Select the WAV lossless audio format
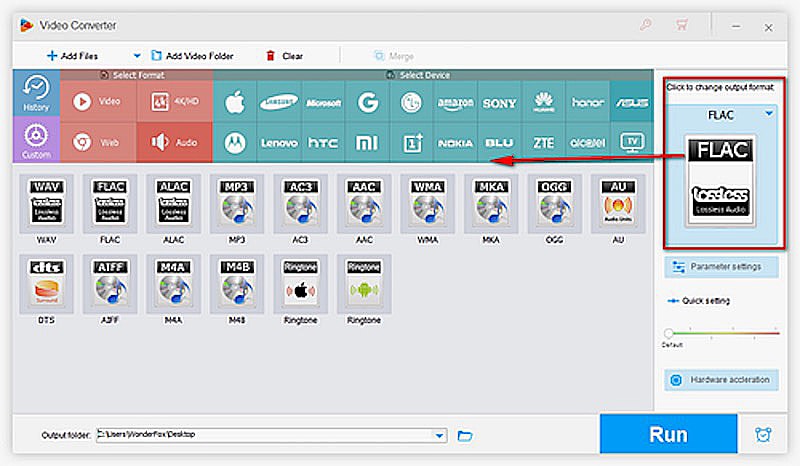Image resolution: width=800 pixels, height=466 pixels. point(46,204)
